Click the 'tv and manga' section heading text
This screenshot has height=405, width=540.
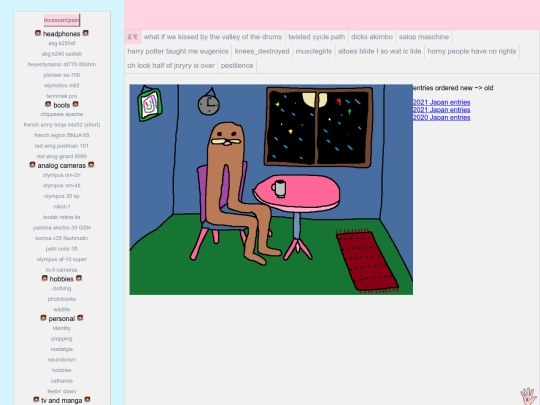point(62,401)
